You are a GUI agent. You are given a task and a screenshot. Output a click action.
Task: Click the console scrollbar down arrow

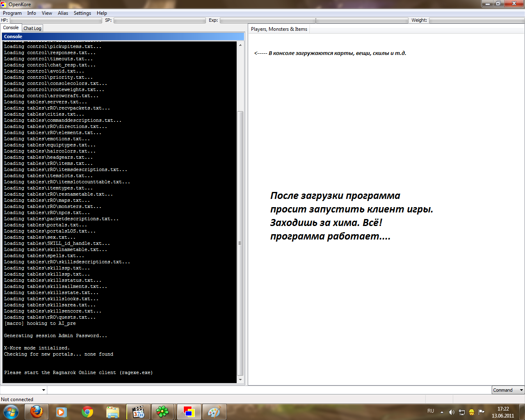(240, 380)
